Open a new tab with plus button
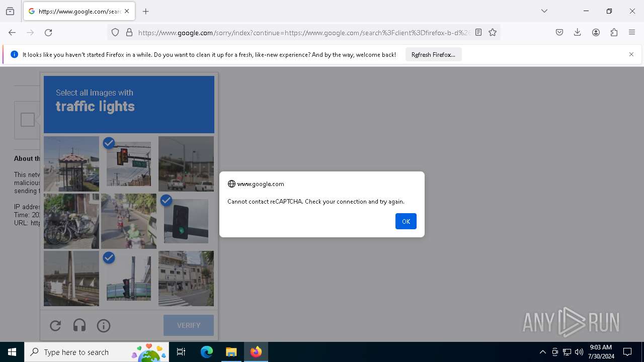Screen dimensions: 644x362 coord(146,11)
